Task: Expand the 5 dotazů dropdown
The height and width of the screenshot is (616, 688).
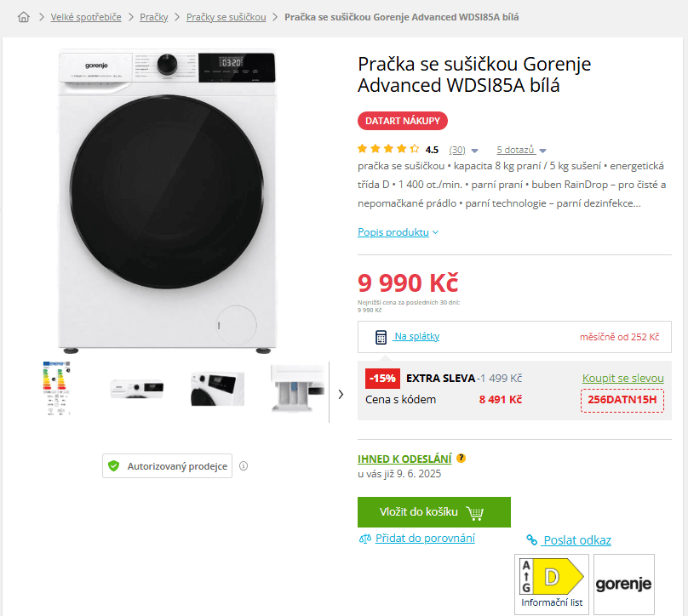Action: (x=521, y=150)
